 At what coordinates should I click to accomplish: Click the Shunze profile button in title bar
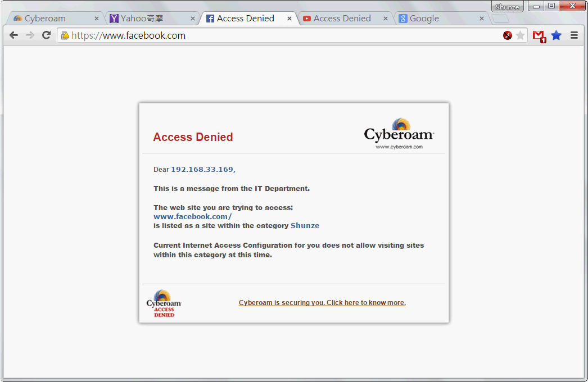[507, 7]
